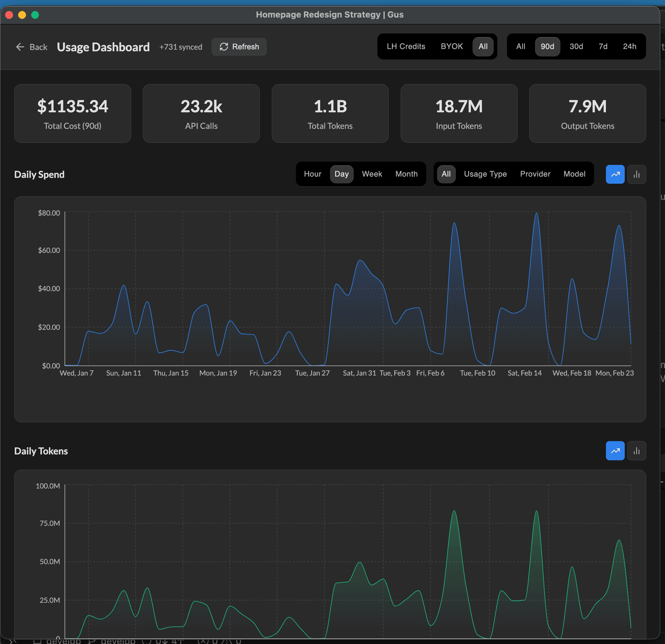Viewport: 665px width, 644px height.
Task: Open the Model breakdown selector
Action: 574,174
